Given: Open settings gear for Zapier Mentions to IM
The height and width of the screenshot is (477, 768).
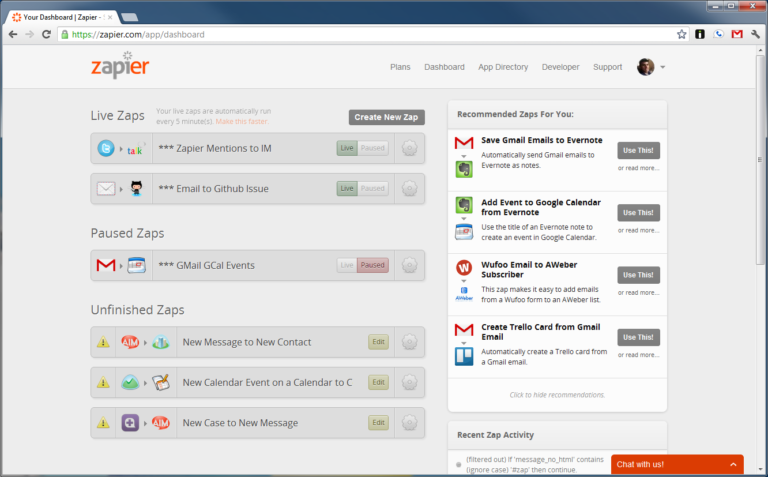Looking at the screenshot, I should [x=409, y=148].
